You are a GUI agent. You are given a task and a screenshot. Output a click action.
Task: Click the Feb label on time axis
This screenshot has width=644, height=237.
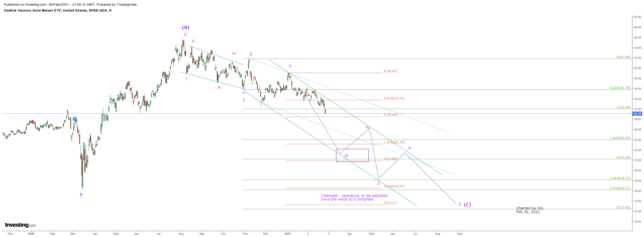pos(53,234)
